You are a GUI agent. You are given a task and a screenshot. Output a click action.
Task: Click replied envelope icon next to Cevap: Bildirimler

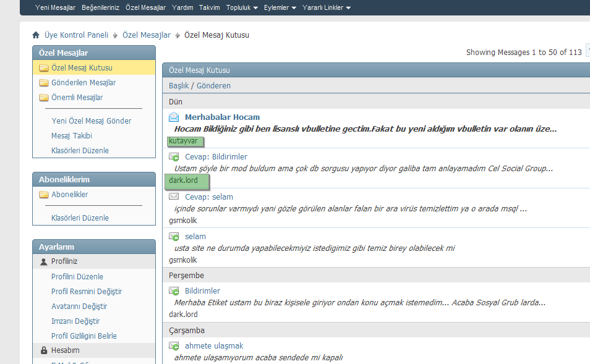(174, 157)
